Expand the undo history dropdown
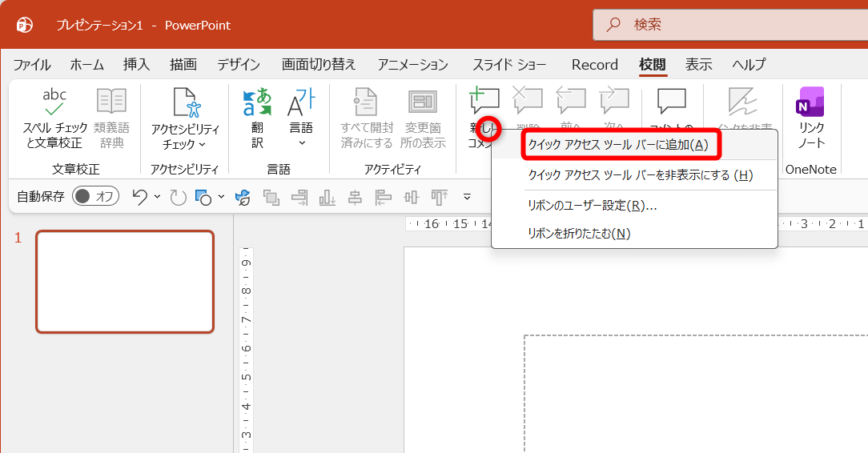The image size is (868, 453). click(157, 197)
